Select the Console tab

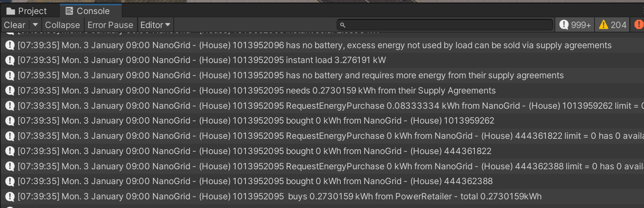tap(88, 11)
